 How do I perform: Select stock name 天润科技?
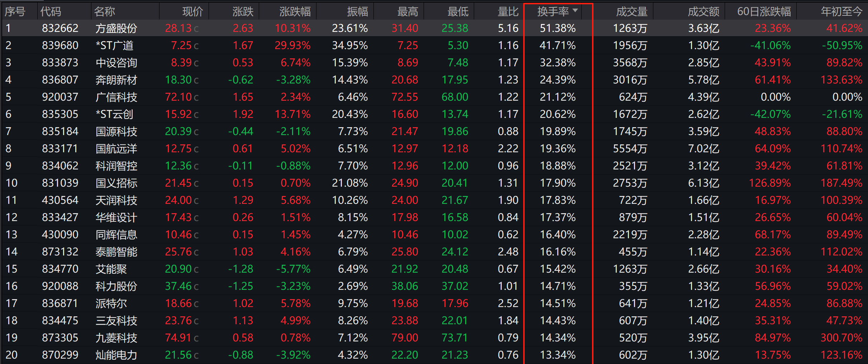(x=116, y=200)
